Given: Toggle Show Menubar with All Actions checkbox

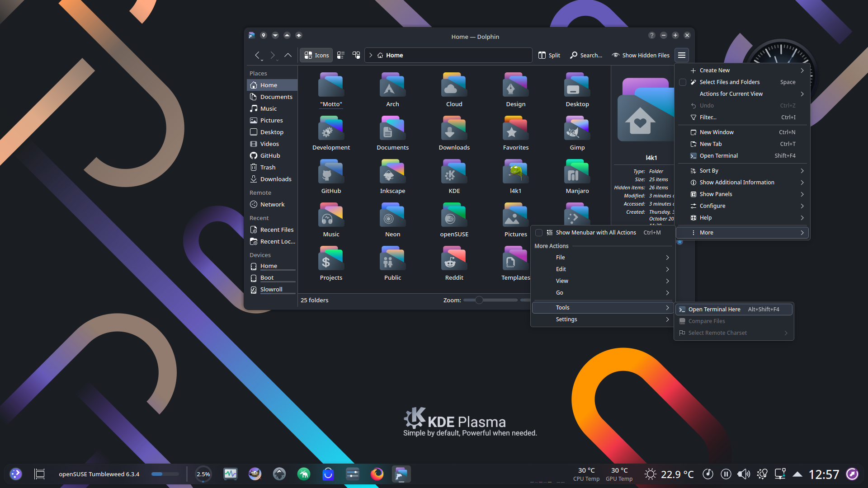Looking at the screenshot, I should pyautogui.click(x=539, y=233).
